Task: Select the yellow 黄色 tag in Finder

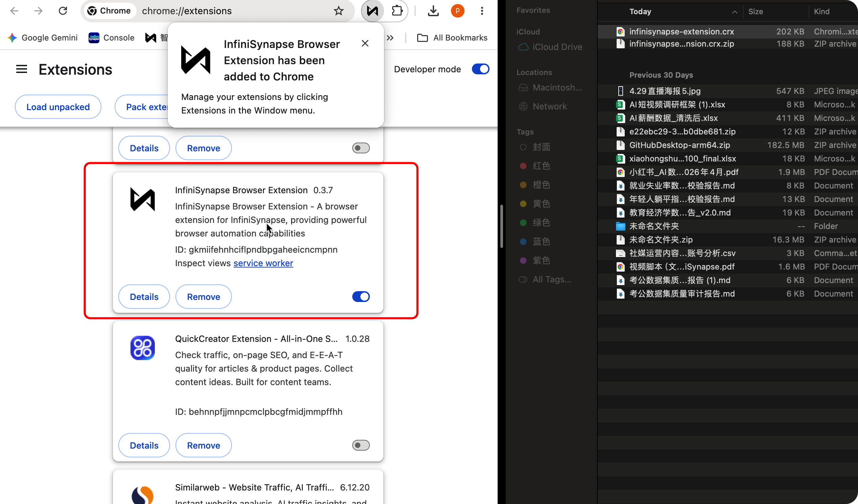Action: [535, 203]
